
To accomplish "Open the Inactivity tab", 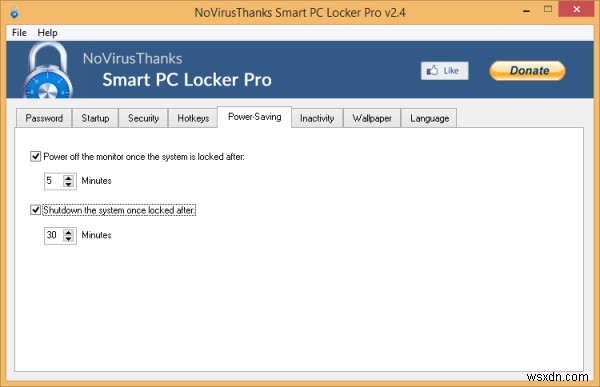I will pyautogui.click(x=317, y=118).
